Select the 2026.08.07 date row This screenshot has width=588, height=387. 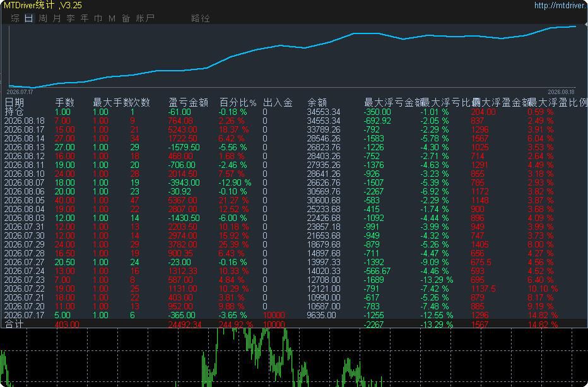click(25, 182)
